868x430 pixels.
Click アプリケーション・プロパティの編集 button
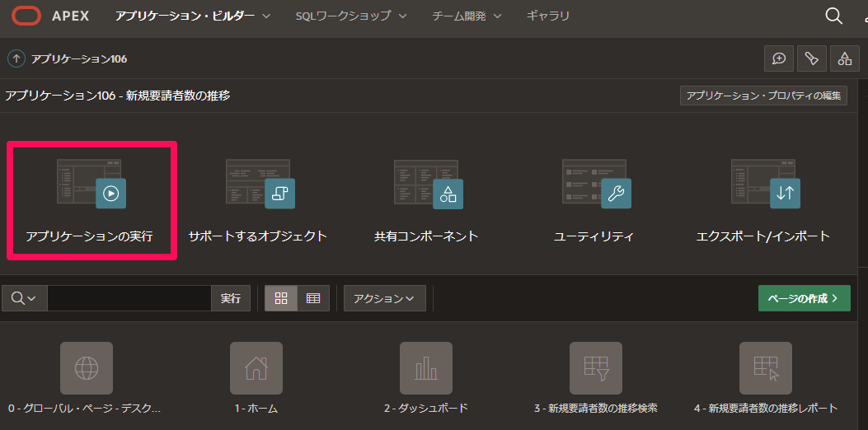[763, 96]
